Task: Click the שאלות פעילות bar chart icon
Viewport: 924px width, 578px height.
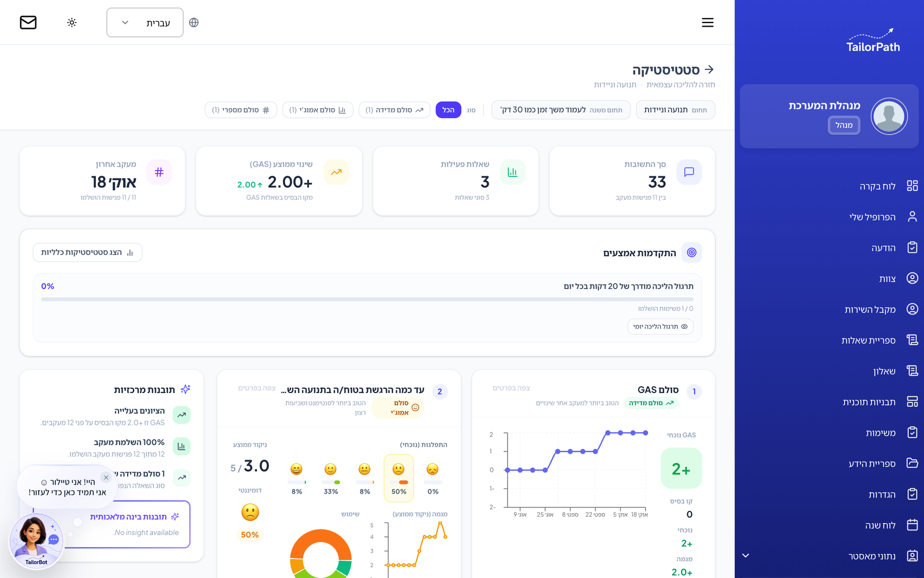Action: pyautogui.click(x=512, y=172)
